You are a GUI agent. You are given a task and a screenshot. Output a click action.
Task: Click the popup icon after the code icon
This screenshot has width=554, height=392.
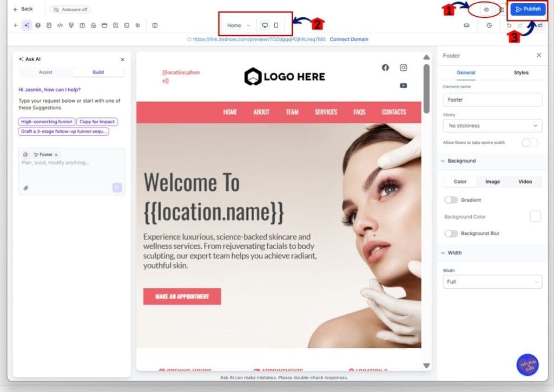pyautogui.click(x=71, y=25)
